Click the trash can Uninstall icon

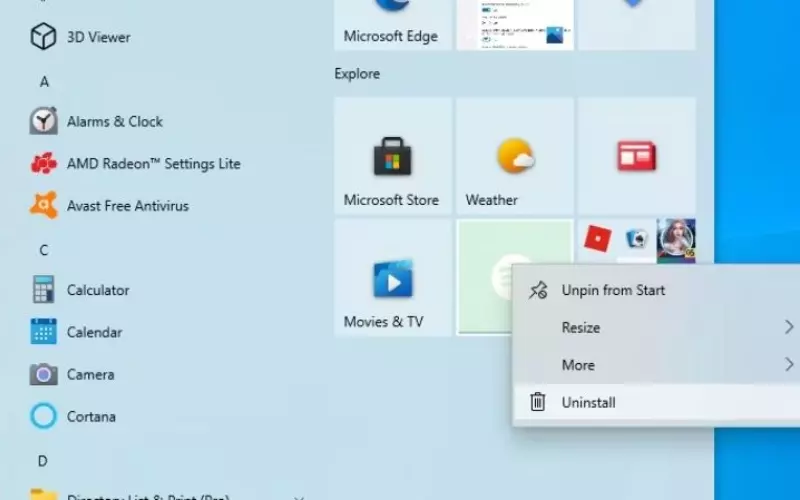pyautogui.click(x=538, y=402)
